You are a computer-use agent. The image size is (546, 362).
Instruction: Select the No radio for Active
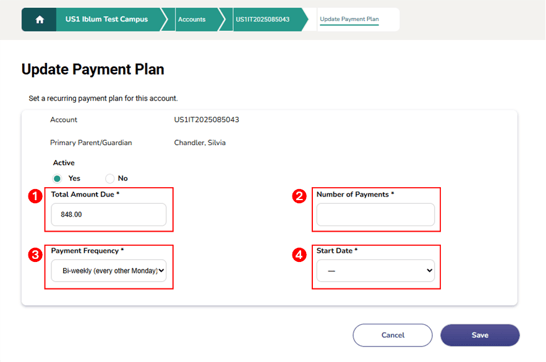[x=110, y=179]
